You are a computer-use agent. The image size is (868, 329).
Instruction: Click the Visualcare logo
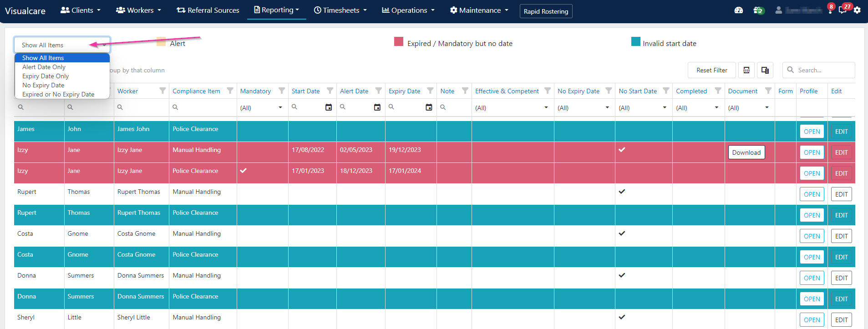click(25, 11)
